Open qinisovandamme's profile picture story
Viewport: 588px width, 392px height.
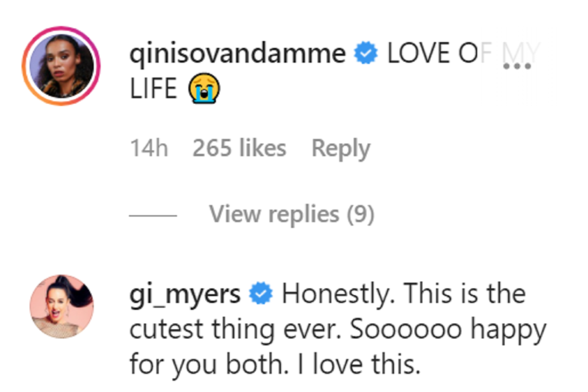tap(61, 66)
